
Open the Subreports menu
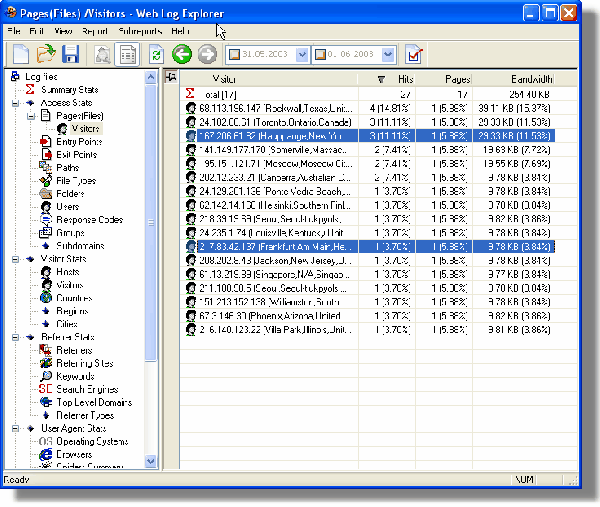[x=140, y=32]
